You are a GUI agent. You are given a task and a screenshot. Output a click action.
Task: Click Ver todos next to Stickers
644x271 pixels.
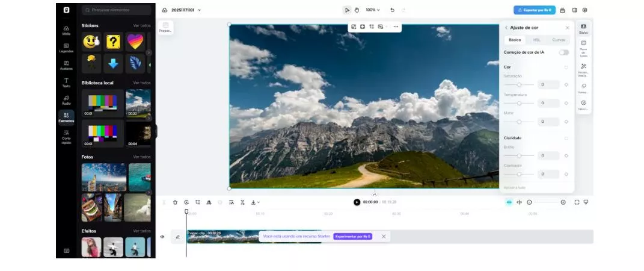pyautogui.click(x=141, y=26)
